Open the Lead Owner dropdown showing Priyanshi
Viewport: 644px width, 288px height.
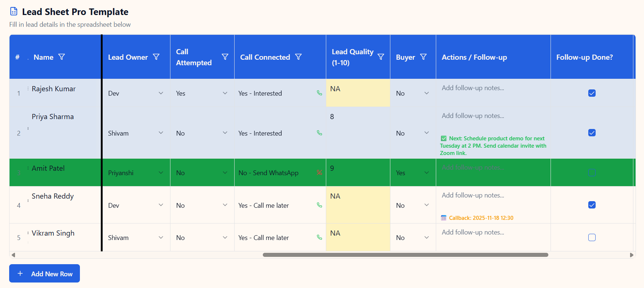click(136, 173)
